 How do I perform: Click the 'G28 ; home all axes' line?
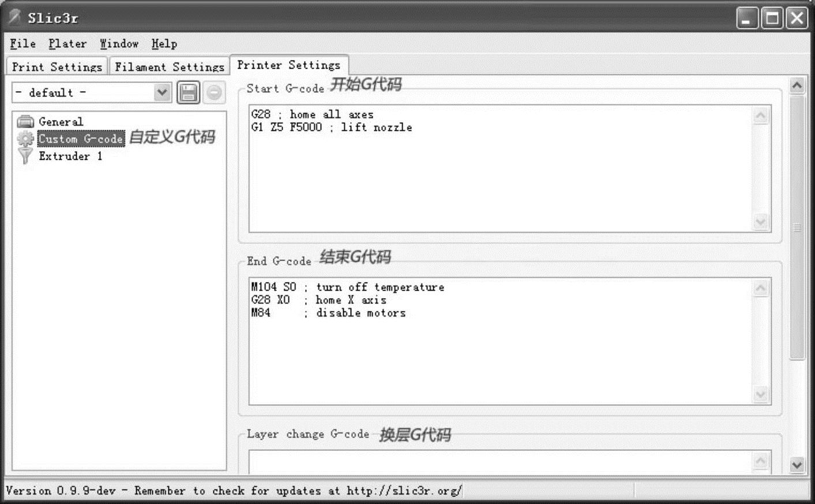312,114
